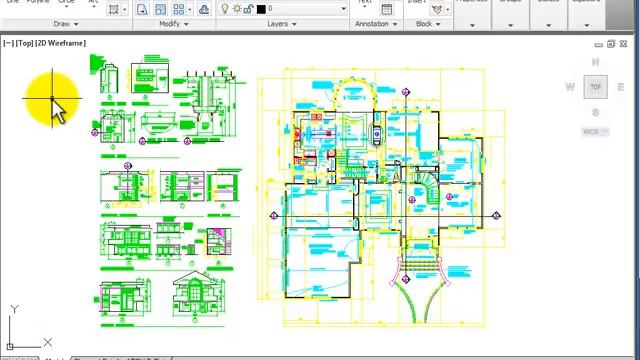Toggle layer 0 lock padlock icon

(248, 8)
